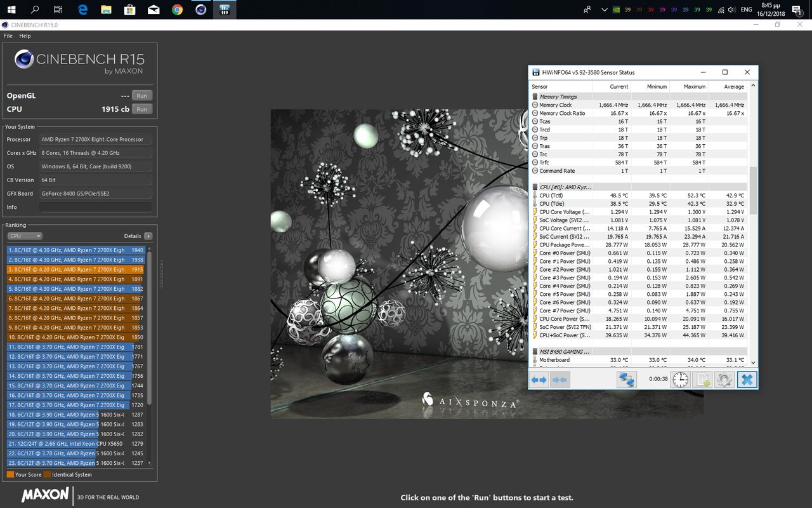The height and width of the screenshot is (508, 812).
Task: Select the CPU (Tctl) temperature row
Action: pyautogui.click(x=639, y=196)
